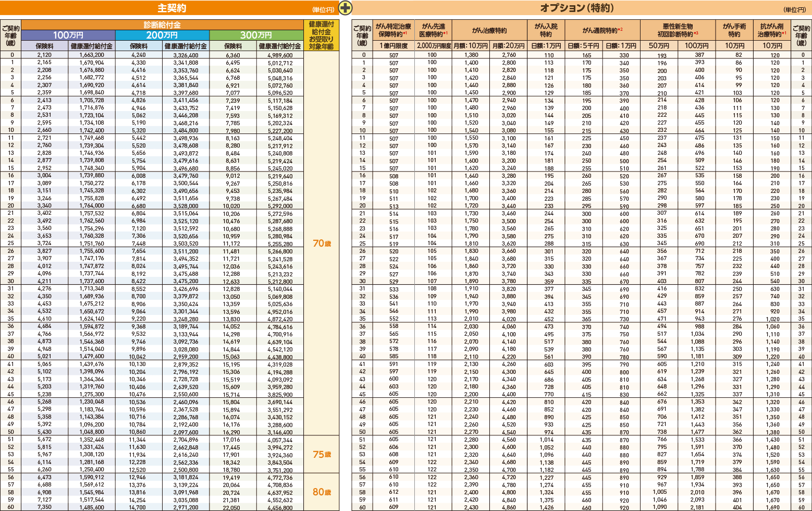Select the 健康還付給付金お受取り対象年齢 header
This screenshot has height=511, width=812.
(x=321, y=35)
